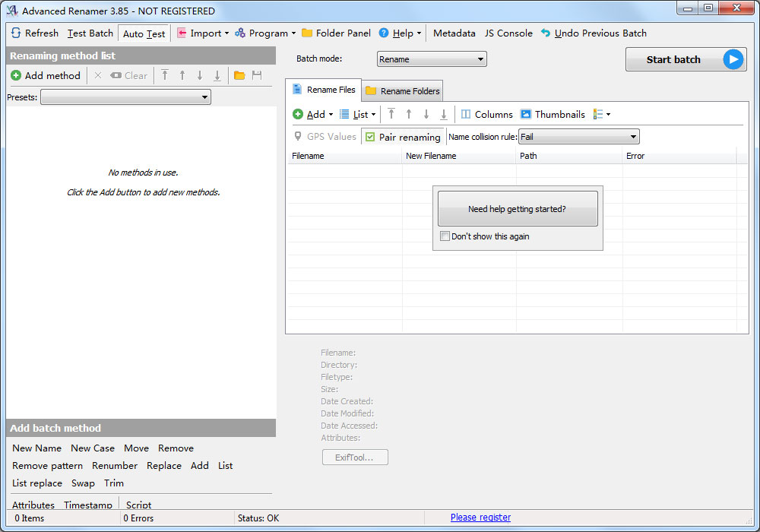Add a Timestamp method
This screenshot has width=760, height=532.
[88, 505]
